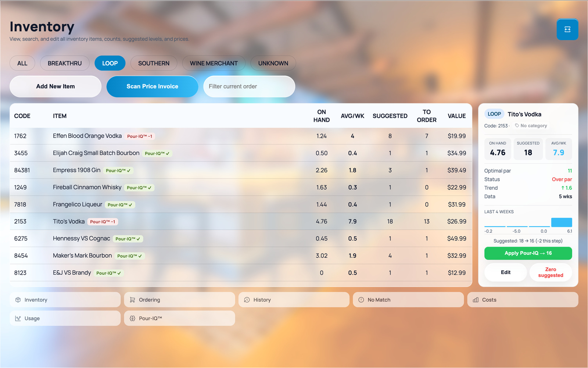
Task: Focus the Filter current order field
Action: click(249, 86)
